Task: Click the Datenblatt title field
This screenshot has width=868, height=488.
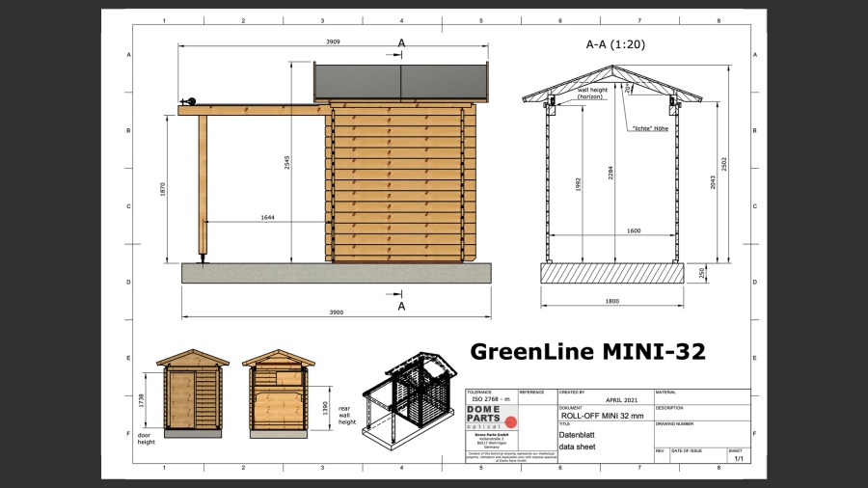Action: pyautogui.click(x=578, y=435)
